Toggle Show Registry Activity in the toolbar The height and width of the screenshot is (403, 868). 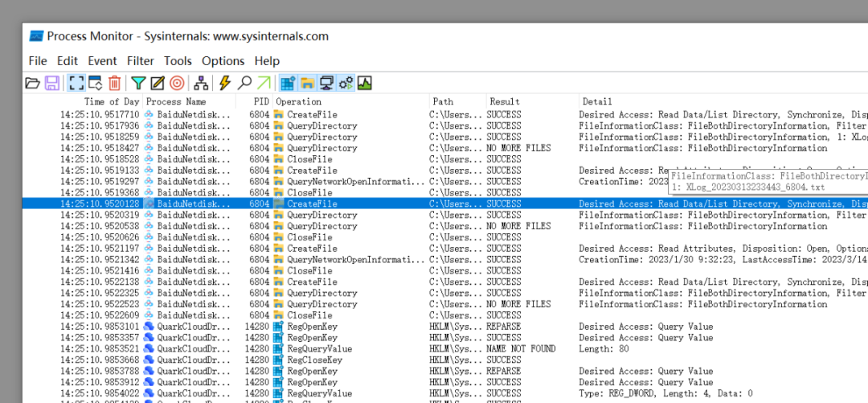pos(287,83)
